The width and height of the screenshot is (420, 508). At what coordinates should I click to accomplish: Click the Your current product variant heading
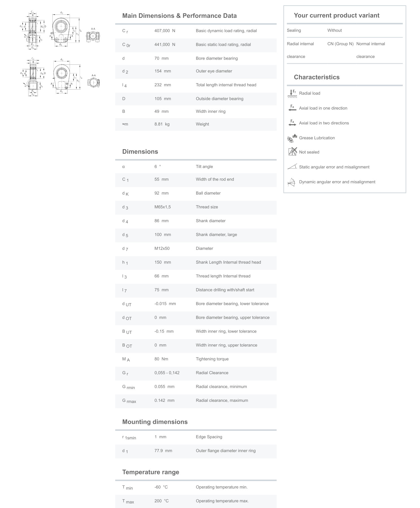(x=336, y=16)
